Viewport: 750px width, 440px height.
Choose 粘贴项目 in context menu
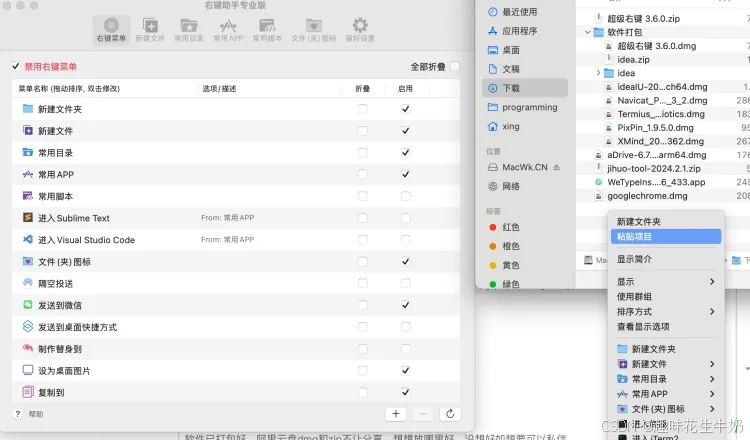(666, 237)
